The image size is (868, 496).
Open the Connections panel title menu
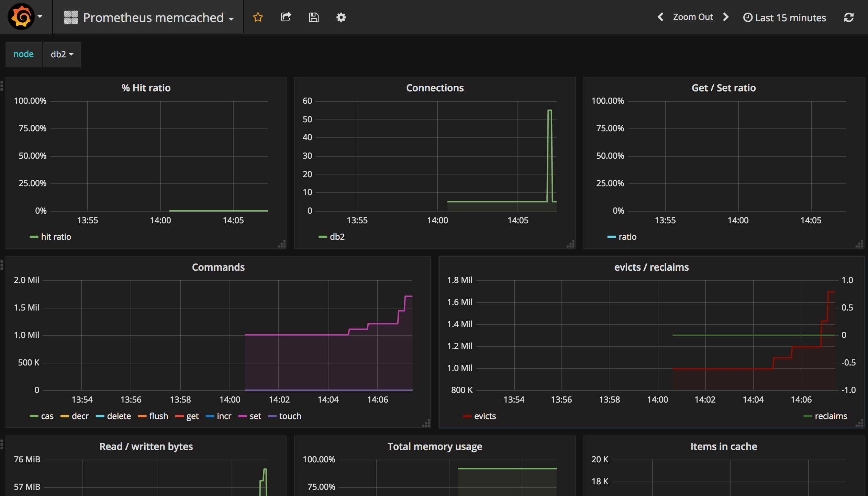point(435,88)
